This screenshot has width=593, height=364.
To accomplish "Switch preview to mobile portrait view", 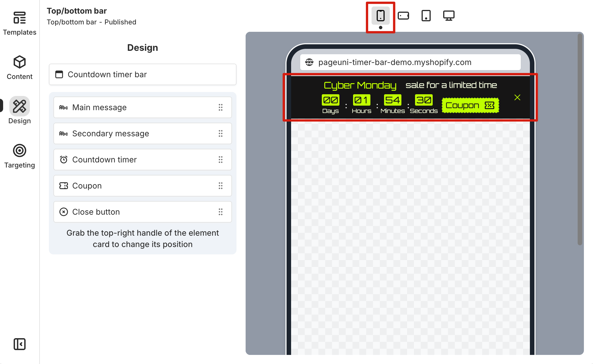I will pyautogui.click(x=380, y=16).
